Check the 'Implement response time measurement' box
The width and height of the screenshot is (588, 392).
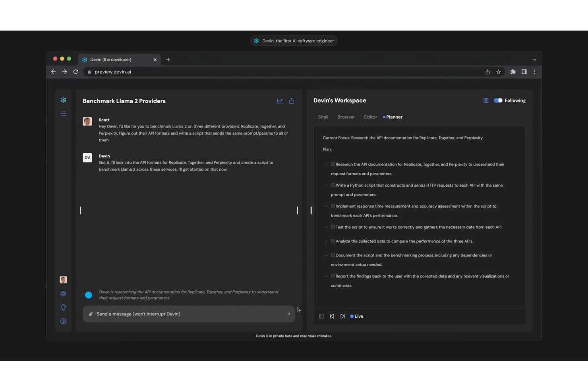tap(333, 206)
